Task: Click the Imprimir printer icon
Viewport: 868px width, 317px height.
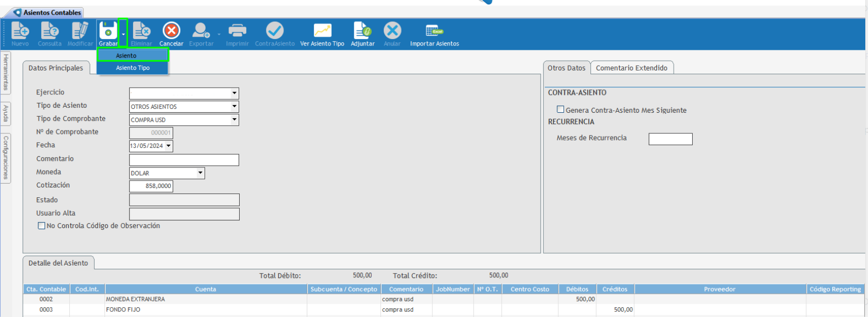Action: (x=237, y=30)
